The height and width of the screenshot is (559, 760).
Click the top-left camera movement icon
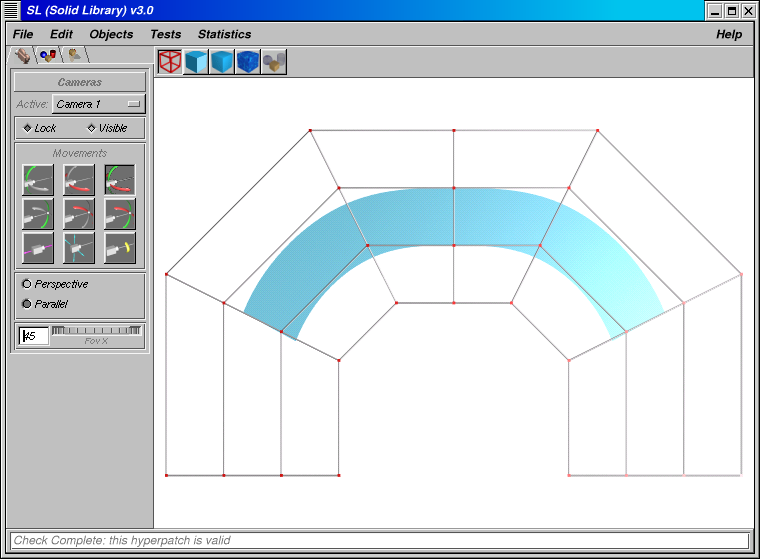click(x=38, y=180)
